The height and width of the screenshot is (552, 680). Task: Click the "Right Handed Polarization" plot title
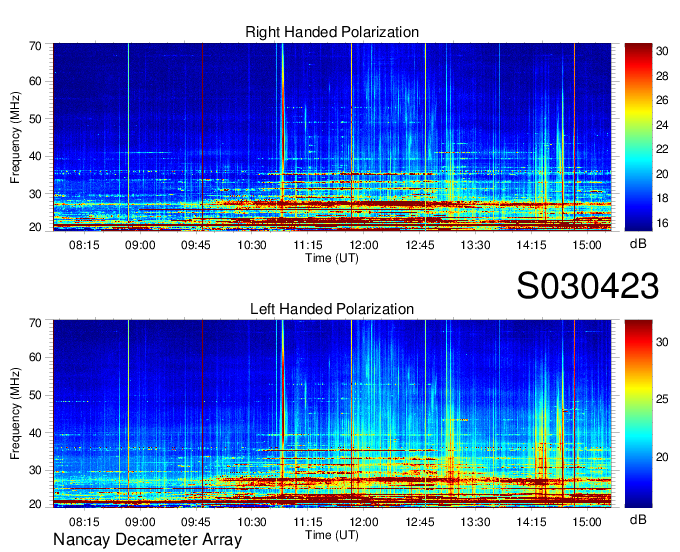332,32
